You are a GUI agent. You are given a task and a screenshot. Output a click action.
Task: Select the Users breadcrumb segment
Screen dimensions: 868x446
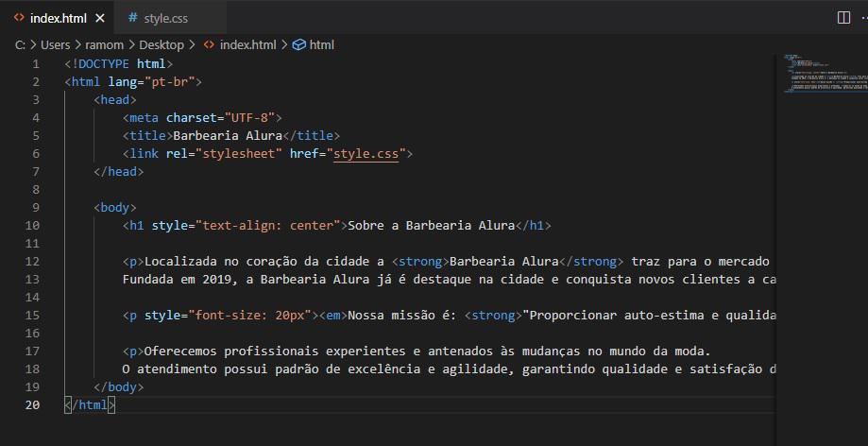(x=56, y=44)
